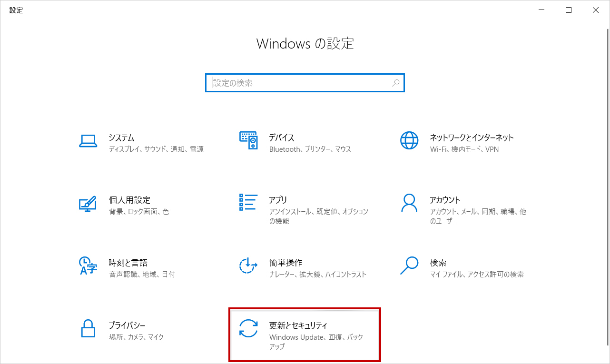Open the 検索 magnifier category icon
The image size is (610, 364).
click(409, 266)
